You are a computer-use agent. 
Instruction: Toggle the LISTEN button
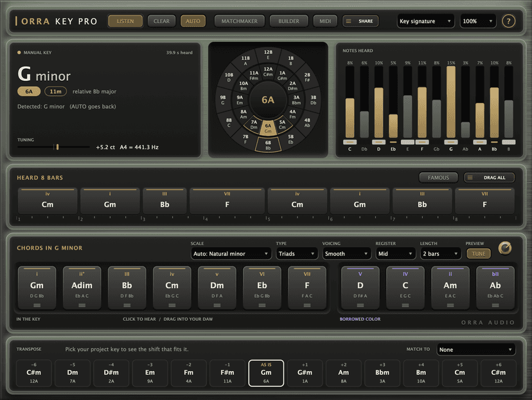coord(125,21)
